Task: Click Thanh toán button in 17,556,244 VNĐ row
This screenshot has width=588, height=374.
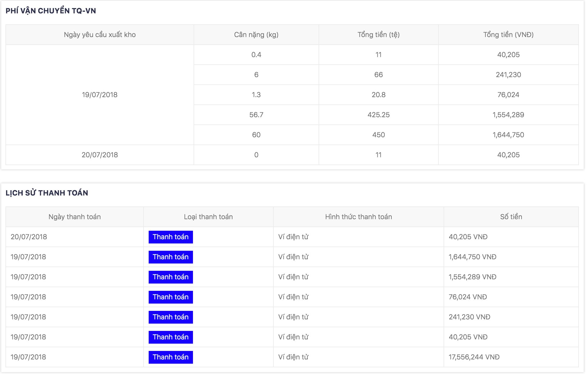Action: 171,357
